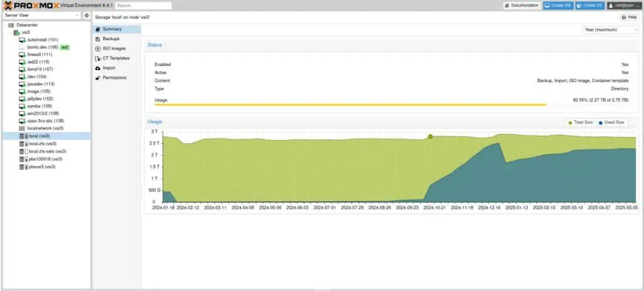Click the pbs100018 storage icon

(23, 159)
